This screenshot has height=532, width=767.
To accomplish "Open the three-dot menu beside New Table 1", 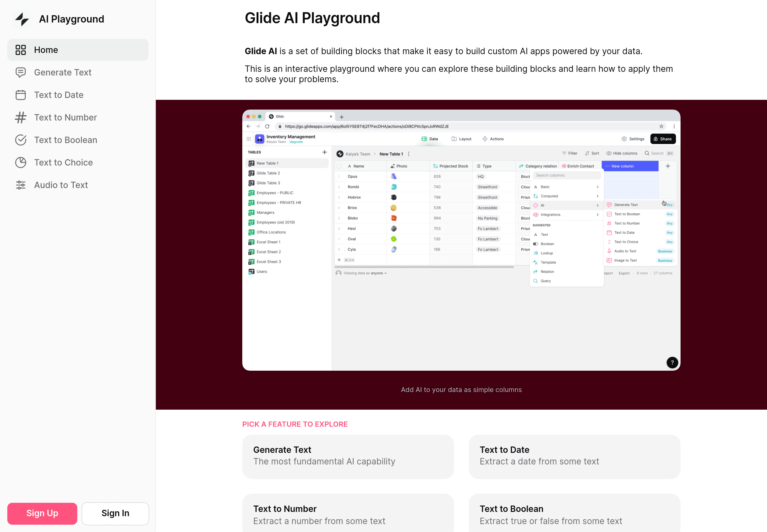I will click(x=409, y=154).
